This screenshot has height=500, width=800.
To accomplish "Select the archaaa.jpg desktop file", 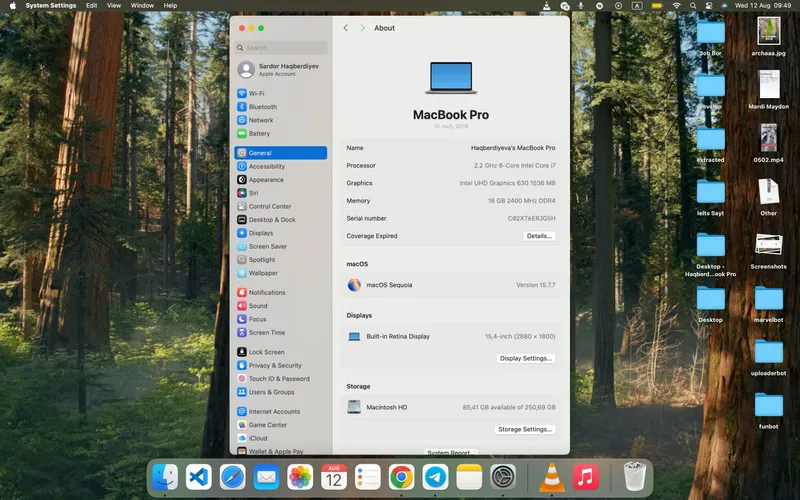I will 768,36.
